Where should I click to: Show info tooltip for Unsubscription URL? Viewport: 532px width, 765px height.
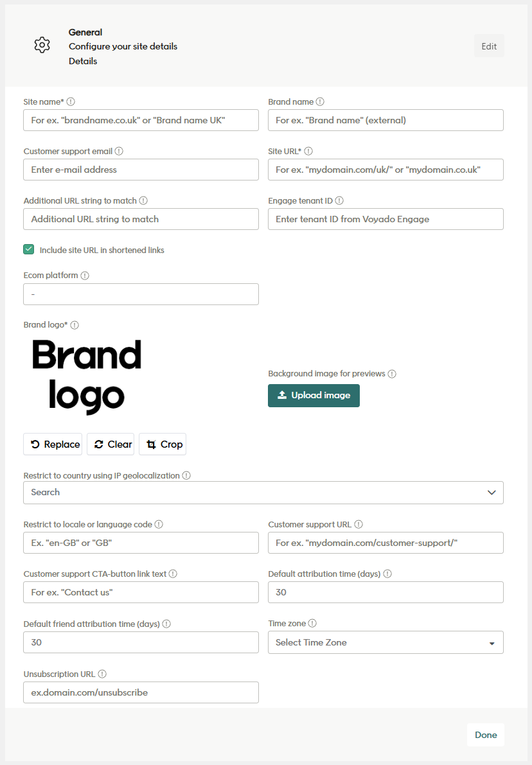(102, 674)
